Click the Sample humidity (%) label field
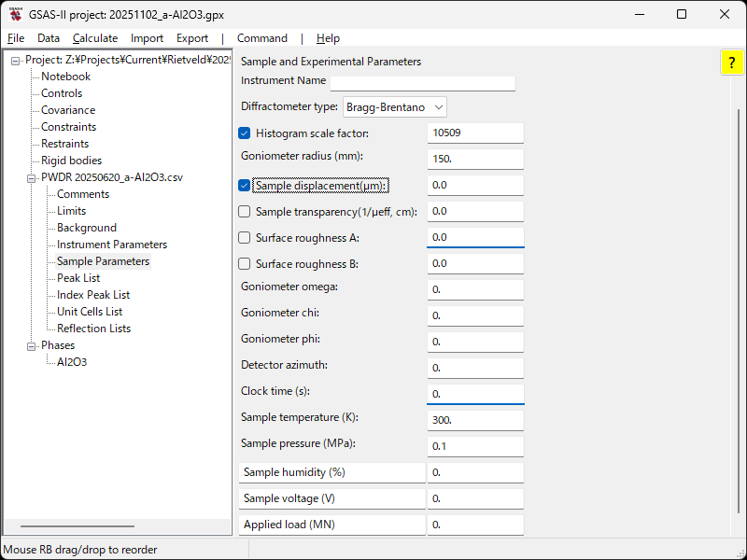747x560 pixels. pyautogui.click(x=332, y=472)
